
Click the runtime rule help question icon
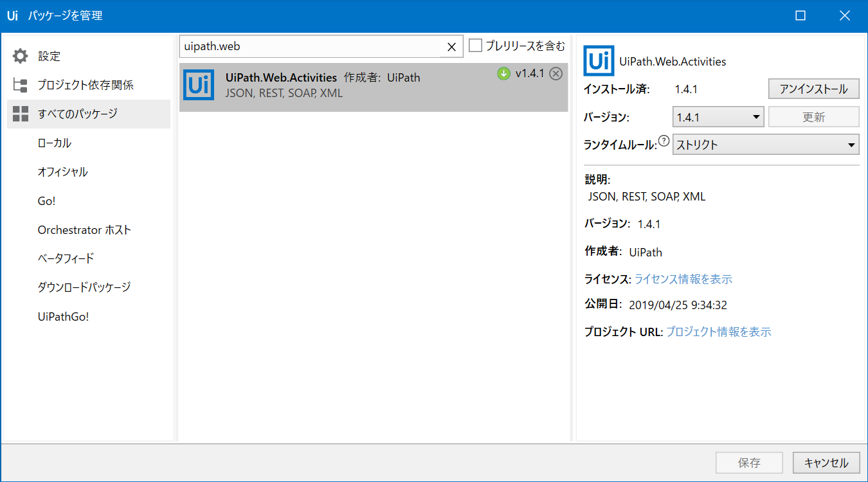664,141
